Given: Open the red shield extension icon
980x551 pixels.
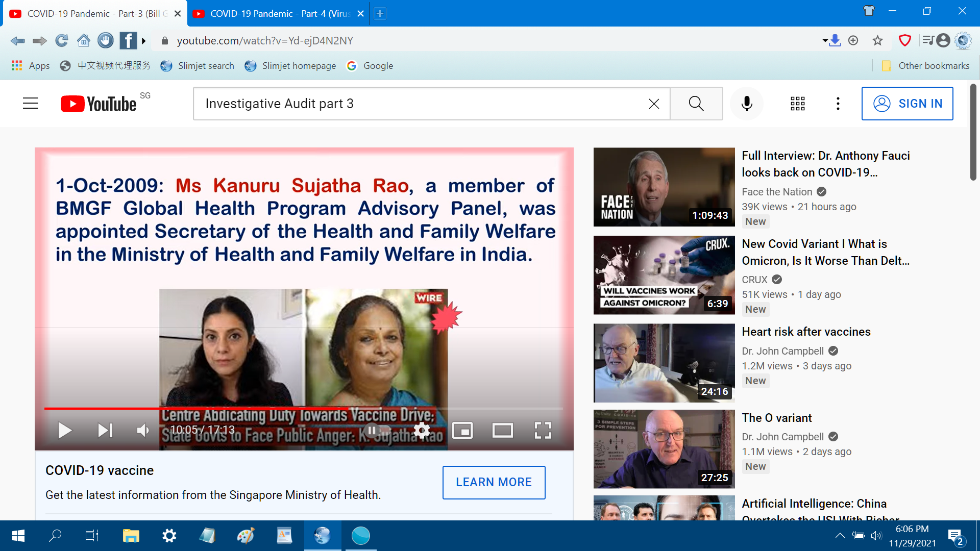Looking at the screenshot, I should (904, 40).
